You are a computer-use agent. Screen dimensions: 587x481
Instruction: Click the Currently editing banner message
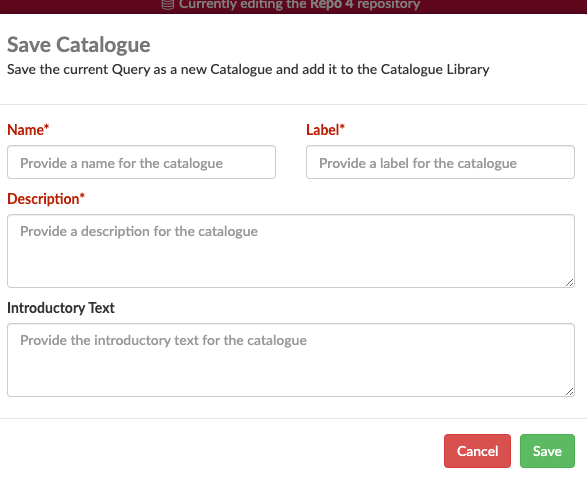tap(299, 4)
